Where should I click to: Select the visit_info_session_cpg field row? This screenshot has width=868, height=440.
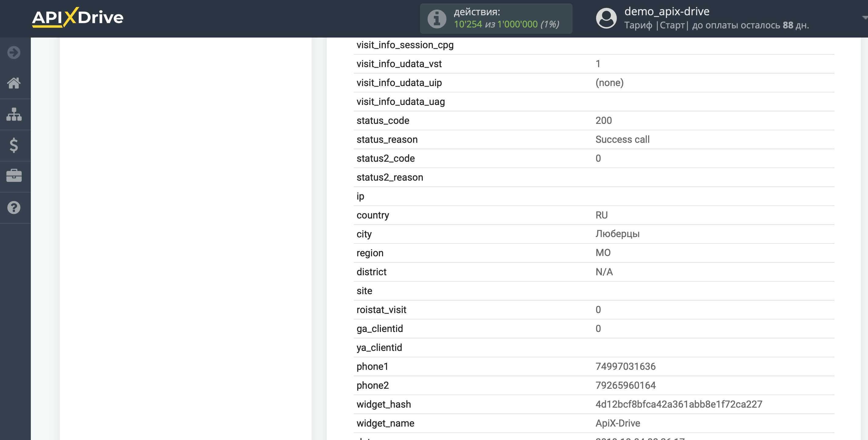tap(594, 45)
